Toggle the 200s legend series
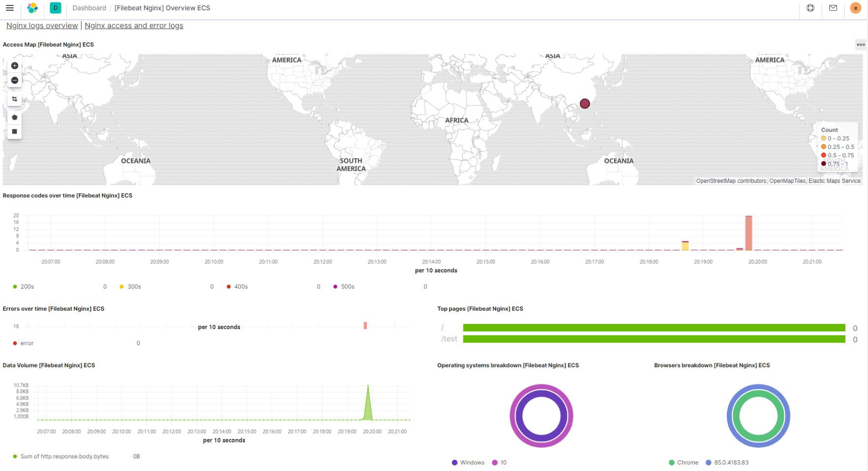The width and height of the screenshot is (868, 471). 24,287
